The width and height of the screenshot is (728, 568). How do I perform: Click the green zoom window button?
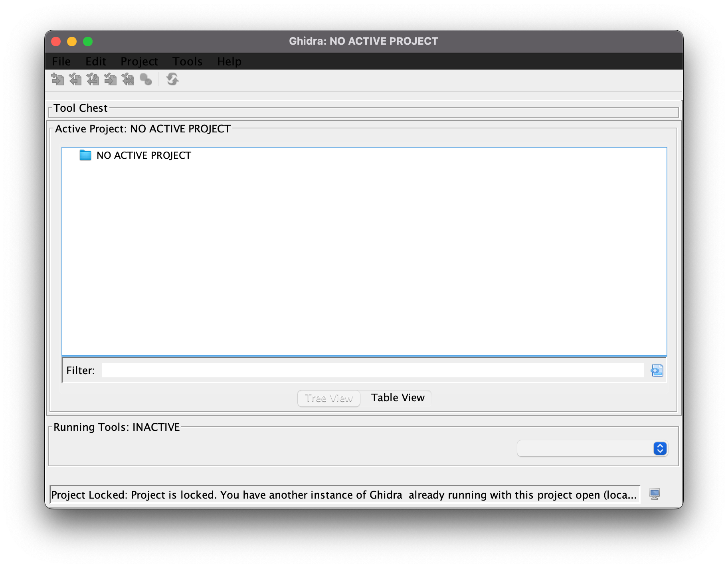(x=88, y=41)
